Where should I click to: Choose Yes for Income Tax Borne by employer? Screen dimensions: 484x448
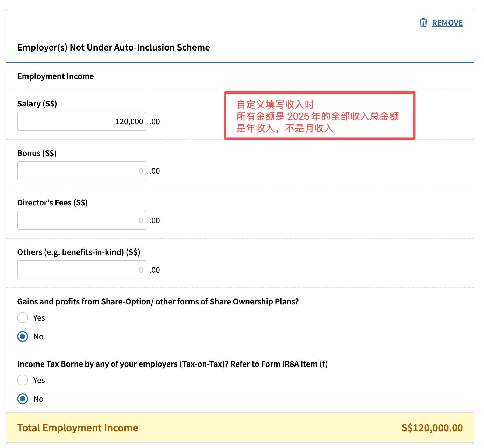point(23,380)
